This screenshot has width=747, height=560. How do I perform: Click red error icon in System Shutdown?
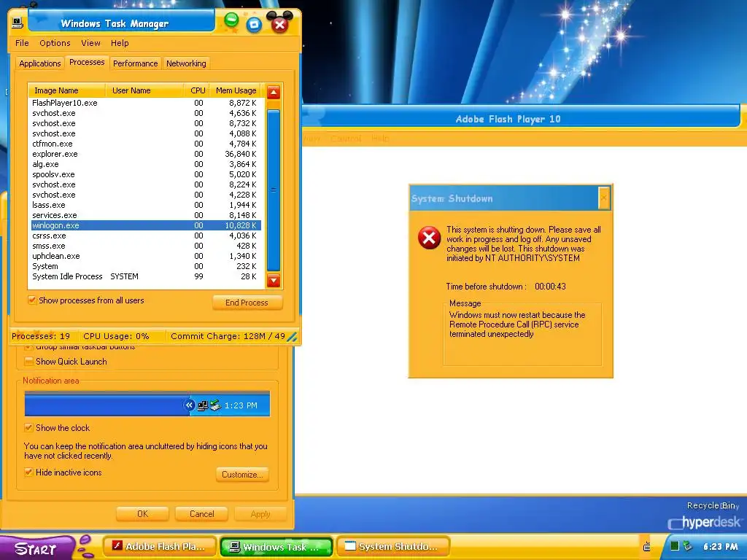(x=429, y=238)
